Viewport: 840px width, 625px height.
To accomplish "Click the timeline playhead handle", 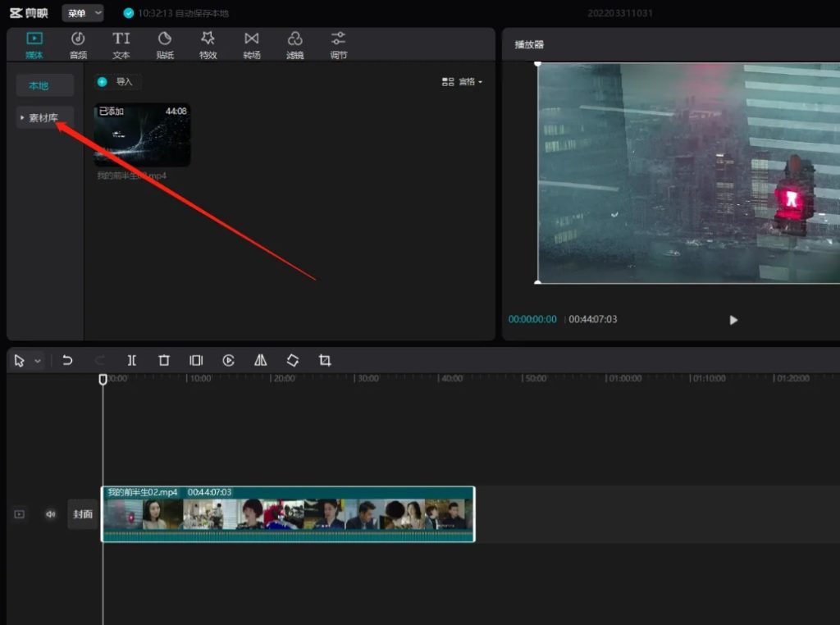I will pyautogui.click(x=103, y=379).
